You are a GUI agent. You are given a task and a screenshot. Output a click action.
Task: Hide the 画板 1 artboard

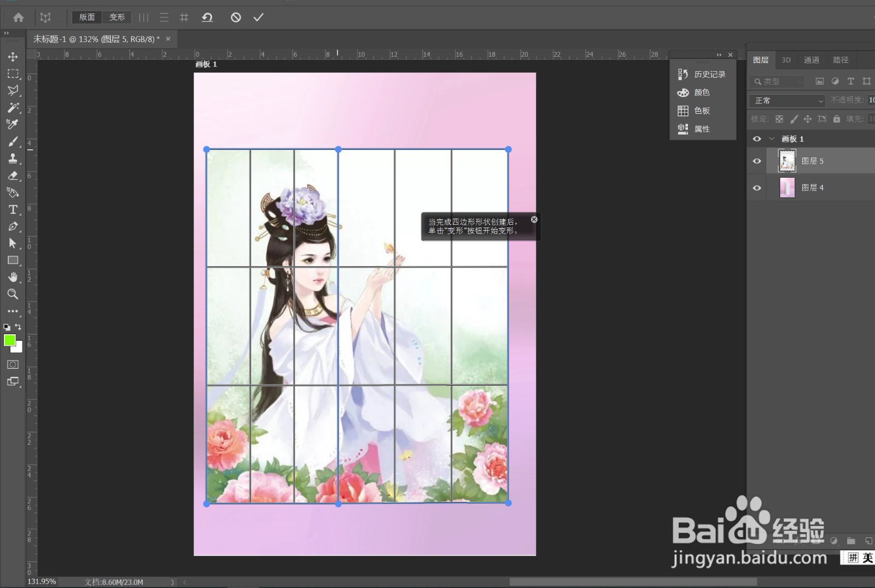pyautogui.click(x=757, y=139)
